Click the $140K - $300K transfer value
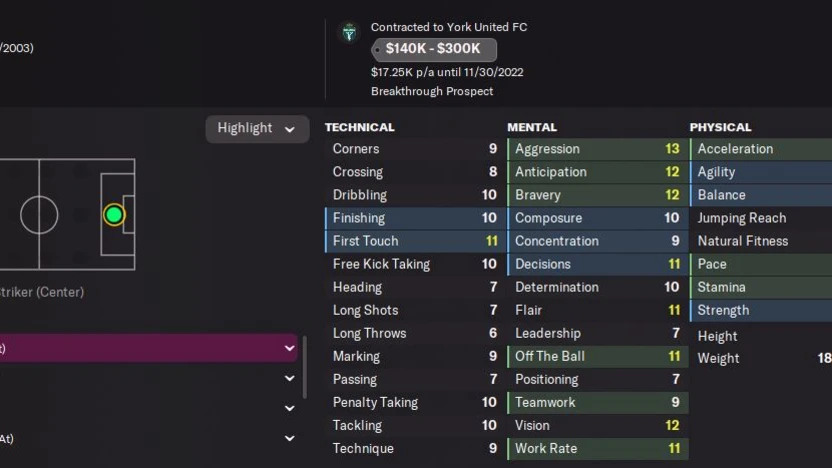This screenshot has height=468, width=832. click(x=433, y=49)
